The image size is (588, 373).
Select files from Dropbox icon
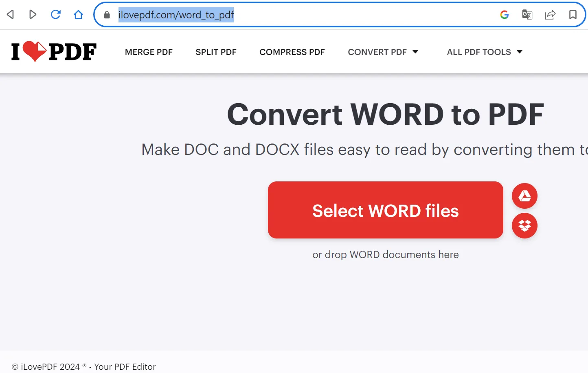point(524,225)
